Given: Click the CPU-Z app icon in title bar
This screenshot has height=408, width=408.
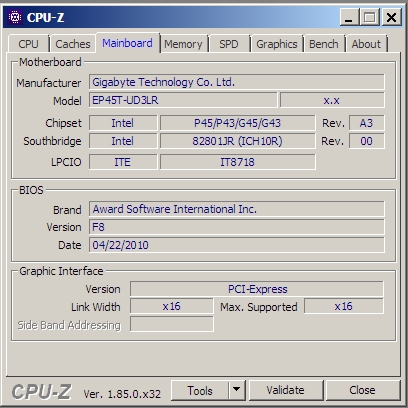Looking at the screenshot, I should point(15,17).
